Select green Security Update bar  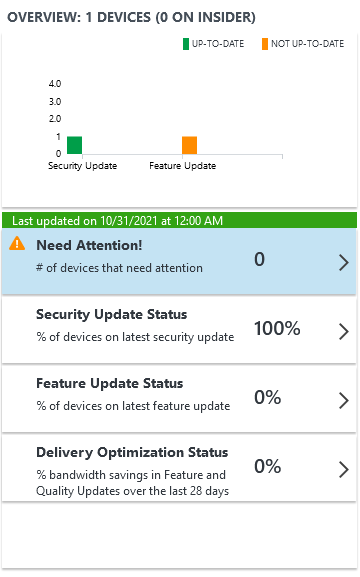point(74,145)
